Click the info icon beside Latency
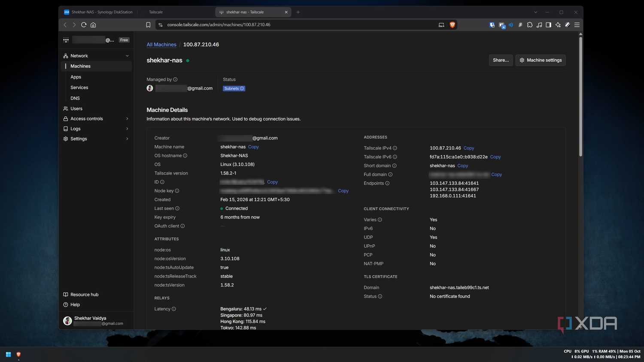The width and height of the screenshot is (644, 362). [174, 309]
